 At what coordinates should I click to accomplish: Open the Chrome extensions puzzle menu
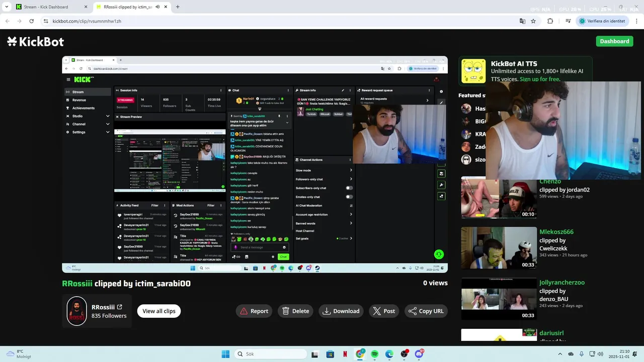coord(550,21)
